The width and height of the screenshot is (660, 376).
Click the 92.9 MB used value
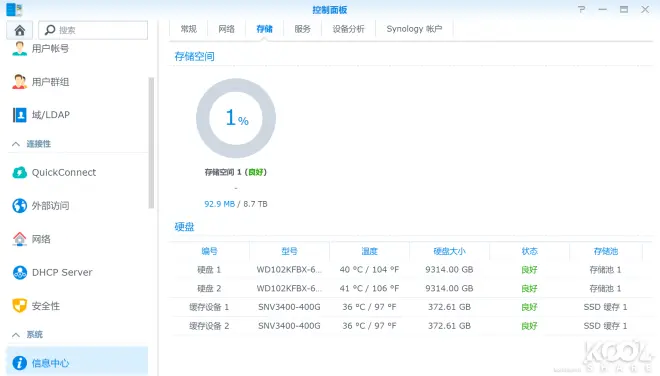coord(219,204)
